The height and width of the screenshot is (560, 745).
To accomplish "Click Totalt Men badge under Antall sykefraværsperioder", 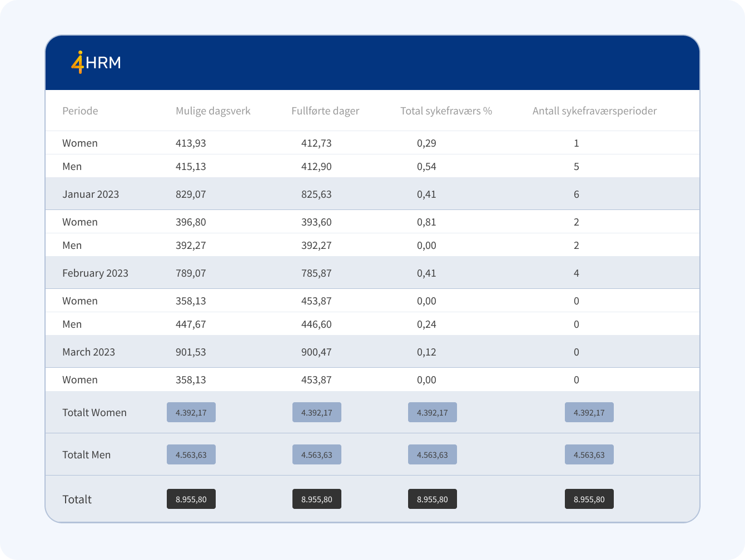I will (x=589, y=454).
